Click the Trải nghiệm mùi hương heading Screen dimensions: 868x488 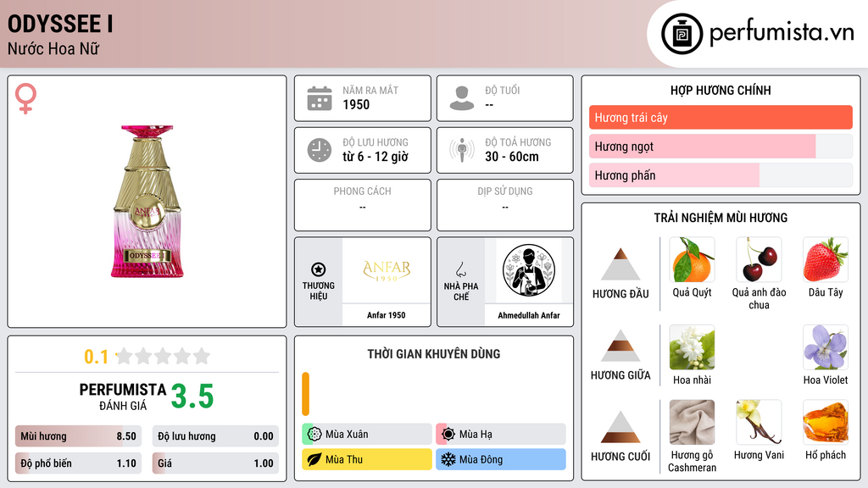pyautogui.click(x=721, y=218)
